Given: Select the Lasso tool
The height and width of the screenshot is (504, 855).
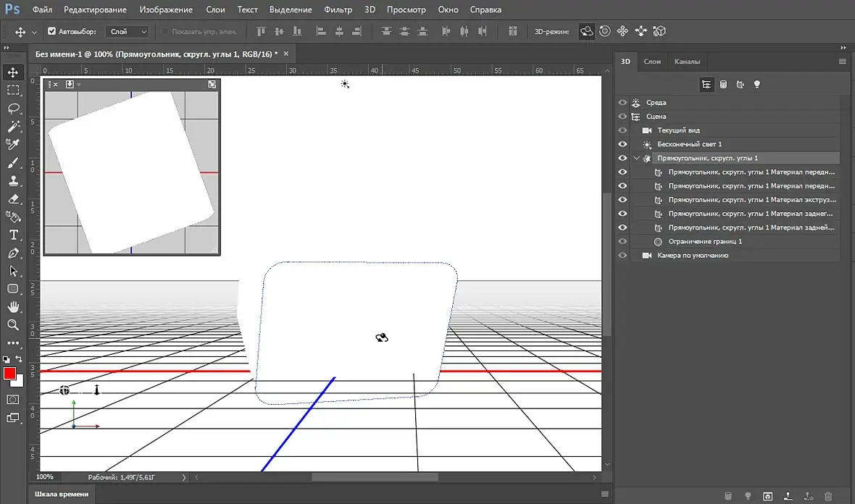Looking at the screenshot, I should point(13,109).
